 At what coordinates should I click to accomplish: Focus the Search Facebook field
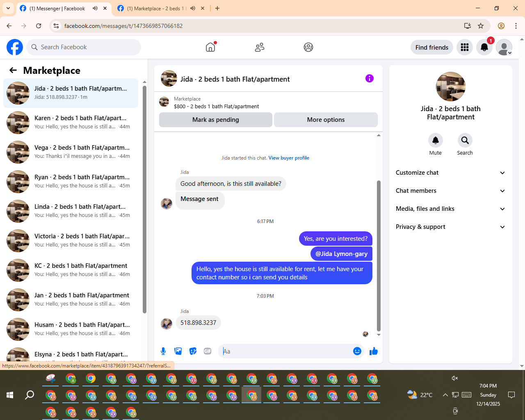pos(84,47)
